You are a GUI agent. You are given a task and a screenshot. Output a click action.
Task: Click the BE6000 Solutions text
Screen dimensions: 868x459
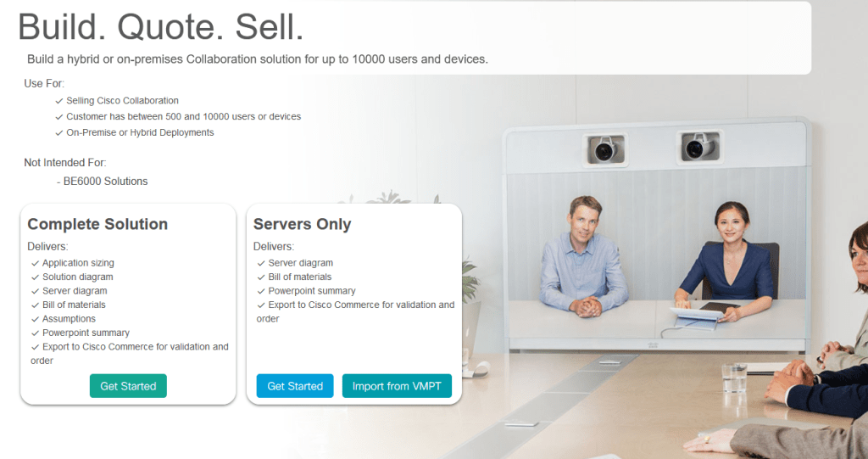(x=105, y=182)
